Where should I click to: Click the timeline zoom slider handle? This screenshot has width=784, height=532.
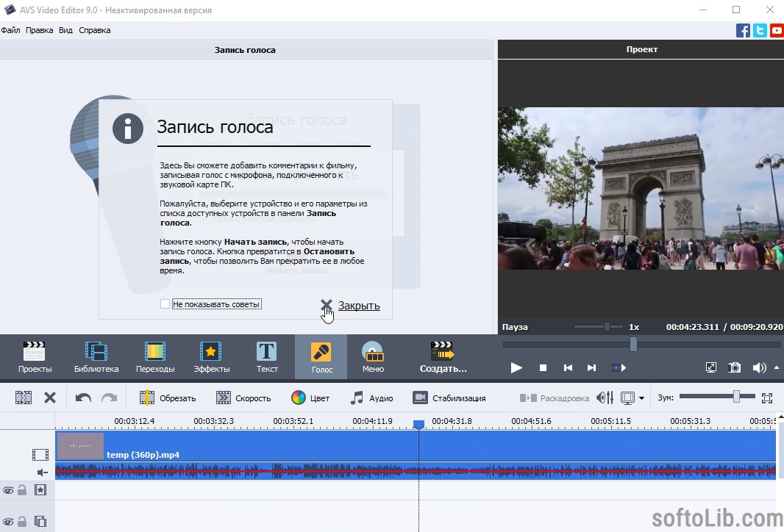coord(736,397)
